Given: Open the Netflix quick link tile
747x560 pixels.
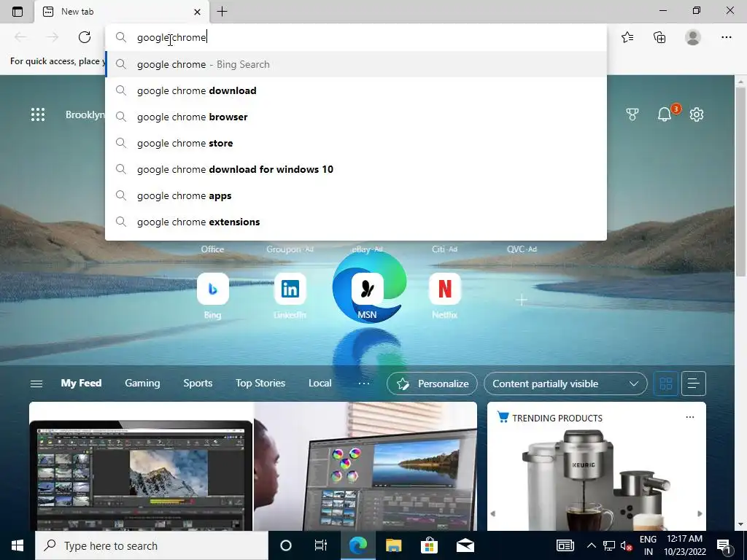Looking at the screenshot, I should coord(445,289).
